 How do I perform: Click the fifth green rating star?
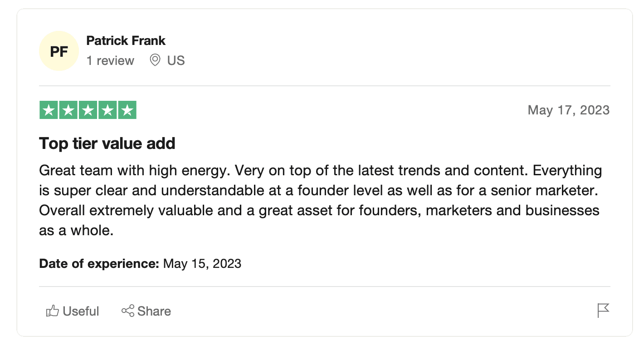tap(127, 110)
